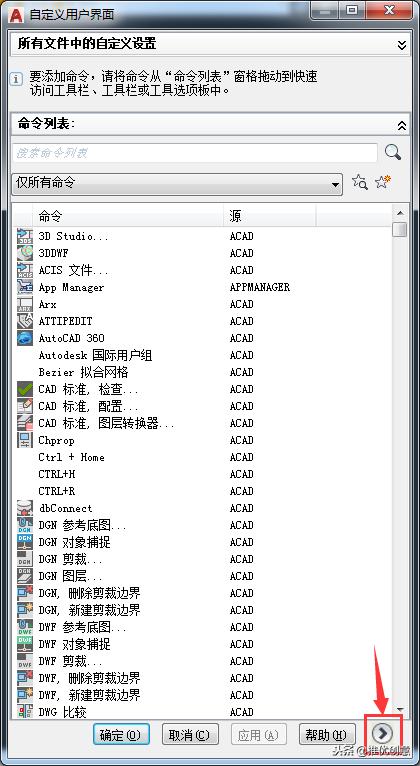
Task: Click the DWF 剪裁 icon
Action: [x=24, y=661]
